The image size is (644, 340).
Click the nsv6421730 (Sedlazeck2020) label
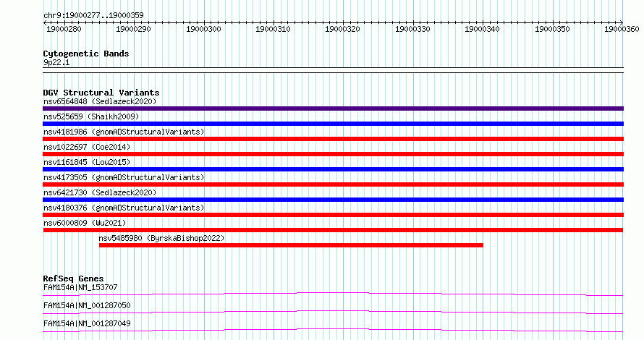click(100, 192)
